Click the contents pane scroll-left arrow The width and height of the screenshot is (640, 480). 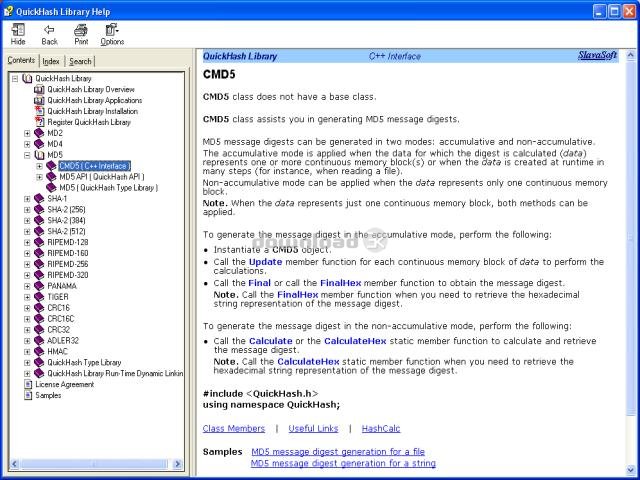[x=14, y=464]
